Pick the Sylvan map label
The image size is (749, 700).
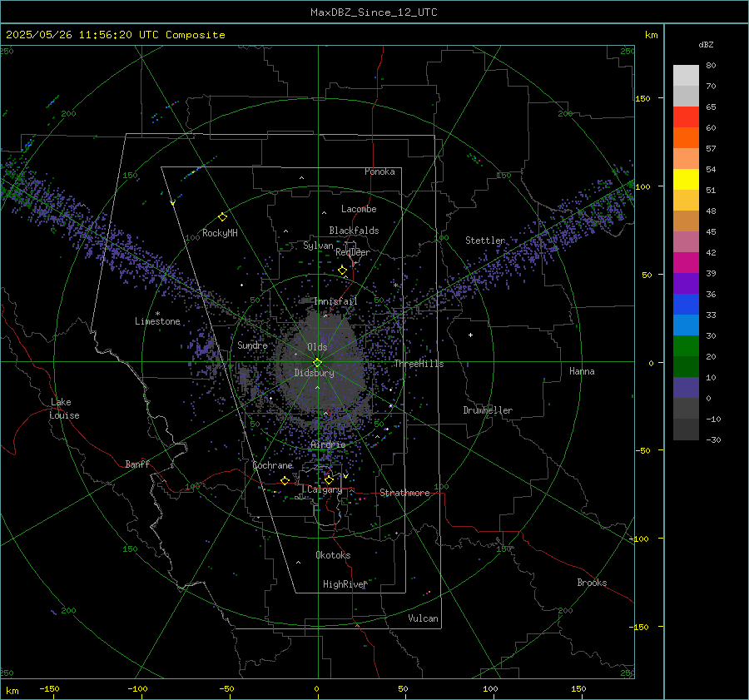coord(318,246)
